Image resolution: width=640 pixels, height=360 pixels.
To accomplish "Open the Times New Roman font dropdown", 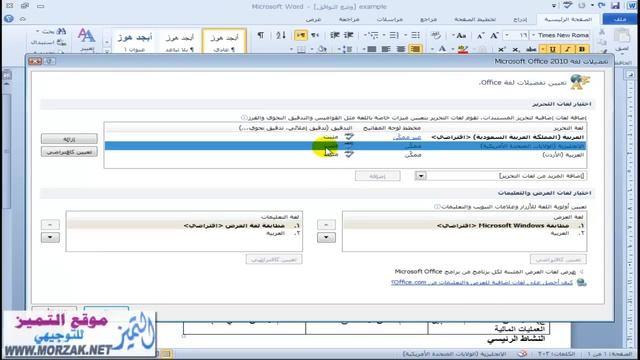I will (x=533, y=36).
